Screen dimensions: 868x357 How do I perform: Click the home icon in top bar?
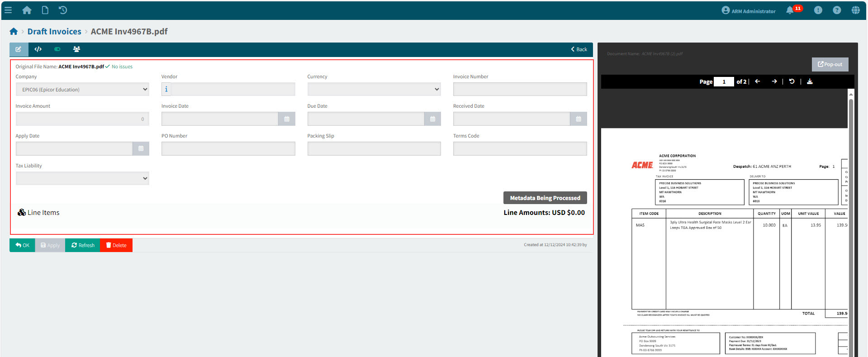point(27,10)
